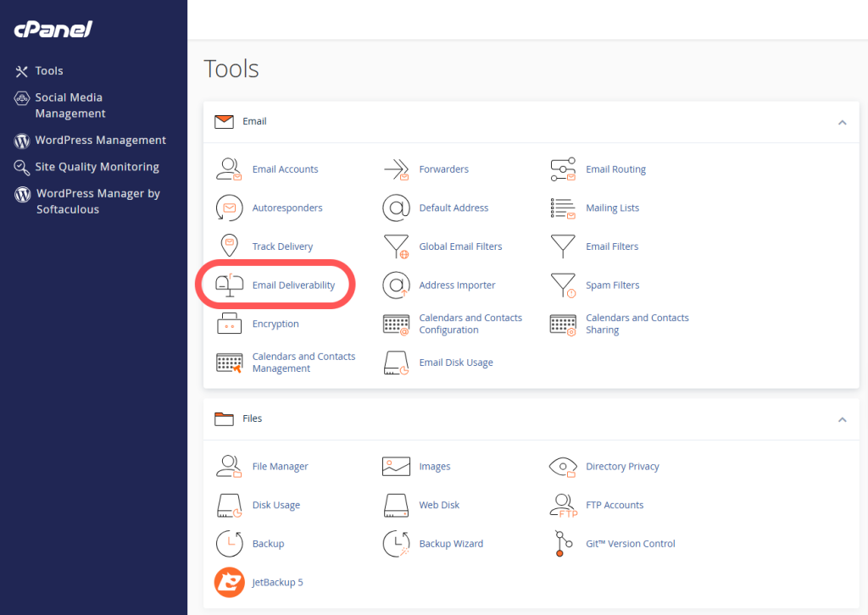Click the FTP Accounts icon
The image size is (868, 615).
[563, 506]
